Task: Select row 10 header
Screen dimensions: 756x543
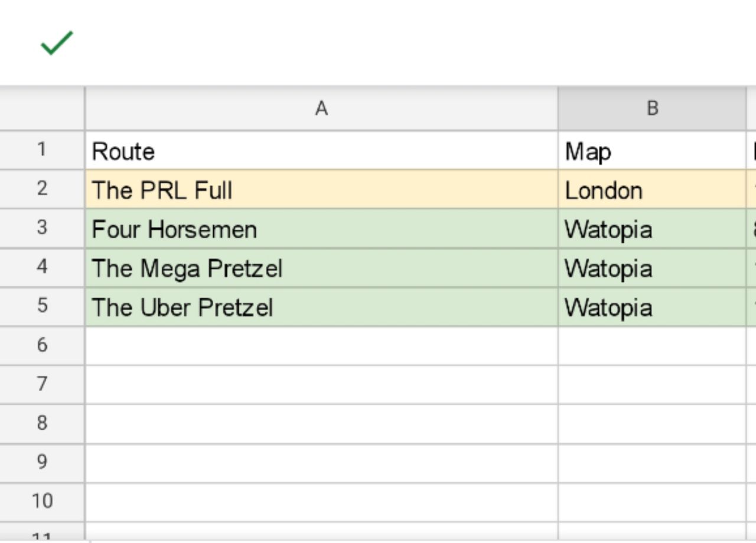Action: (x=42, y=502)
